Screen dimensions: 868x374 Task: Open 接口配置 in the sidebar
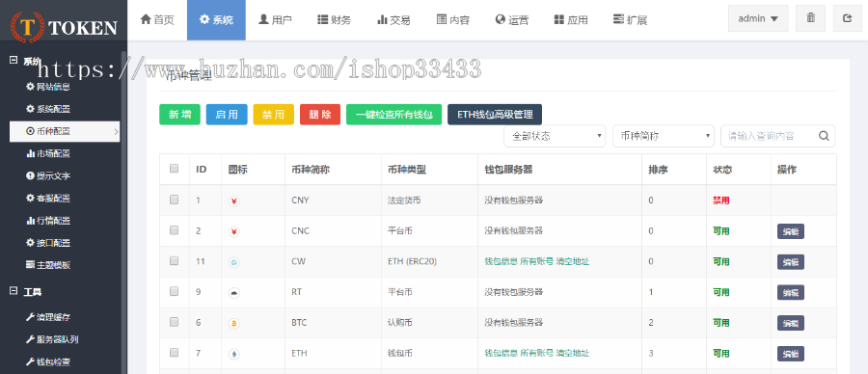tap(48, 242)
